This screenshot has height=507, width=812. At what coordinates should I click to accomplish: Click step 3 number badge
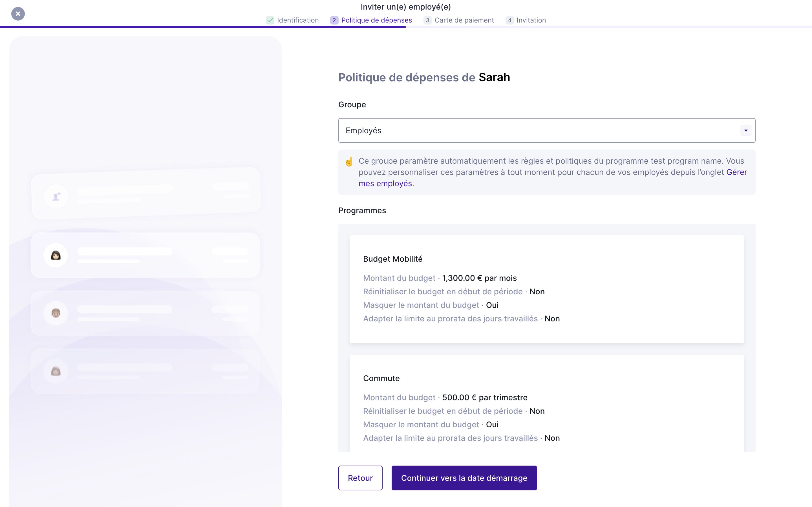click(427, 20)
